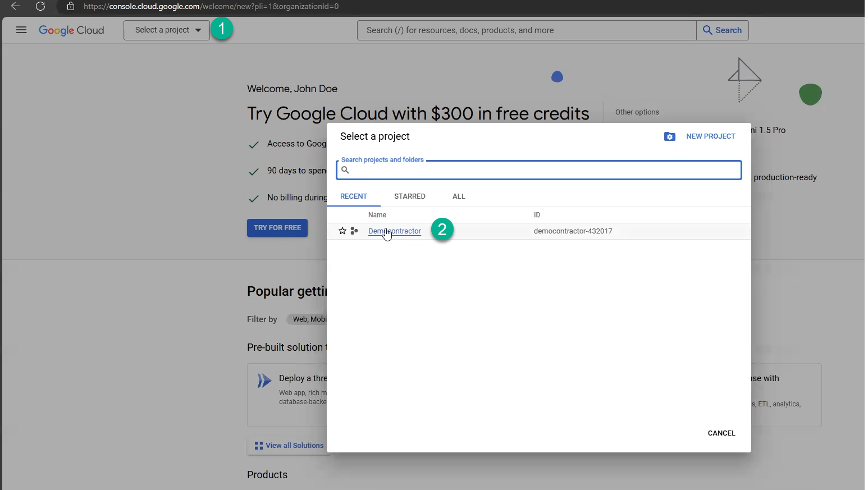This screenshot has width=868, height=490.
Task: Click the ID column header
Action: (x=537, y=215)
